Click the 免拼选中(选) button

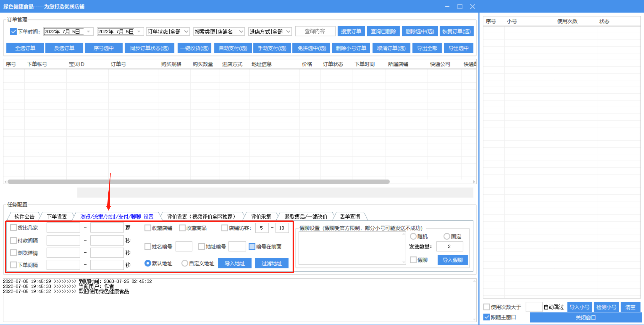pos(312,48)
